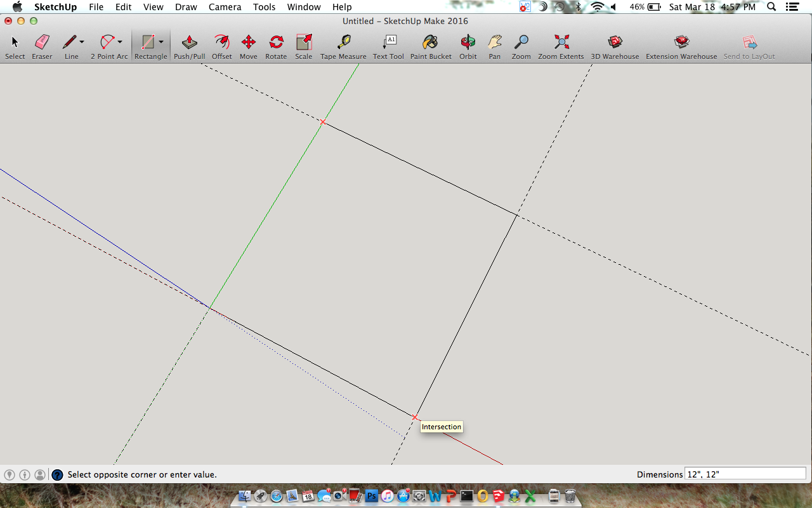Open Terminal from the Dock
The height and width of the screenshot is (508, 812).
click(x=466, y=495)
